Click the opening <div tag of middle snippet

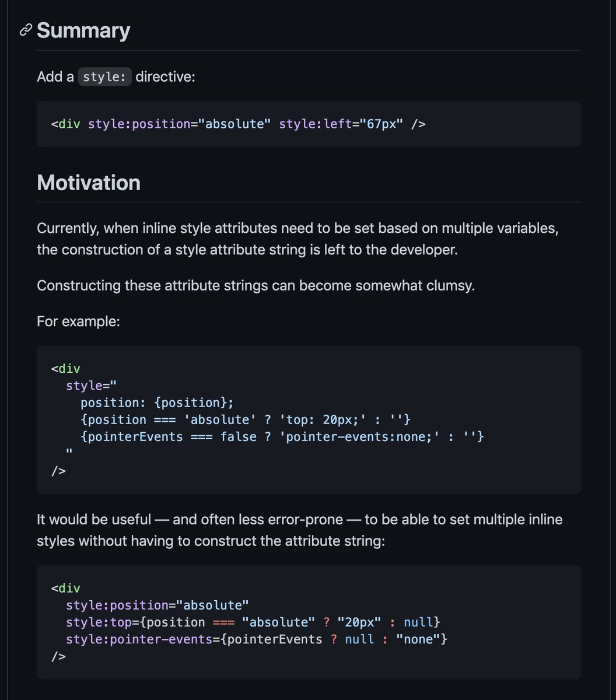tap(65, 369)
